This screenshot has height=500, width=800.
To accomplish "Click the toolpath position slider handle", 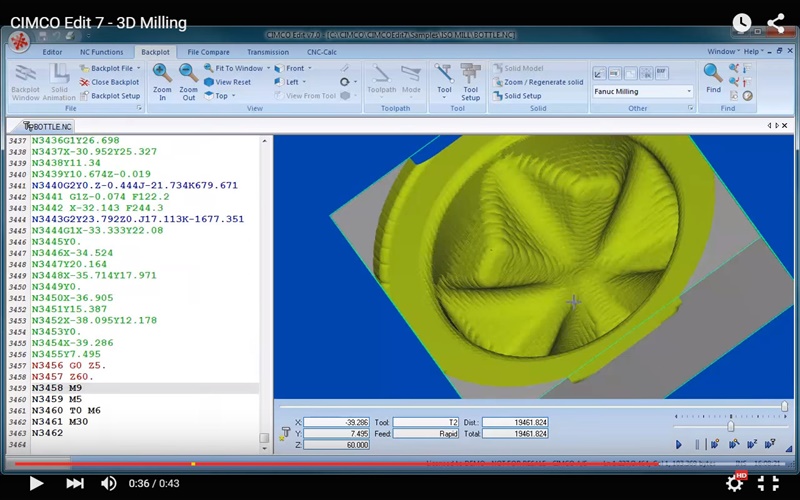I will click(784, 407).
